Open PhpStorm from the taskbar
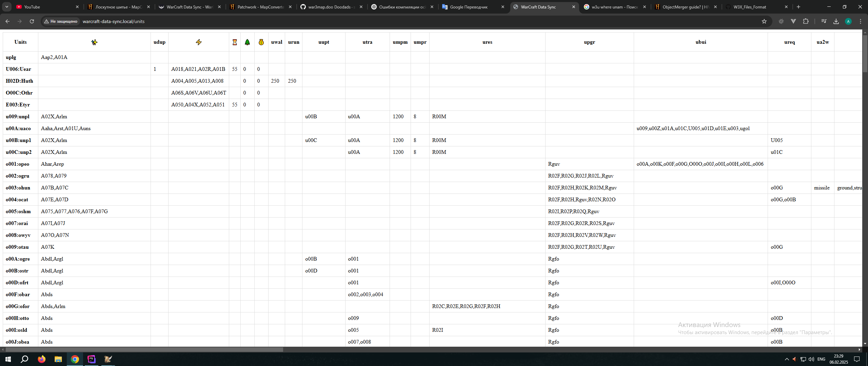This screenshot has height=366, width=868. (x=92, y=359)
